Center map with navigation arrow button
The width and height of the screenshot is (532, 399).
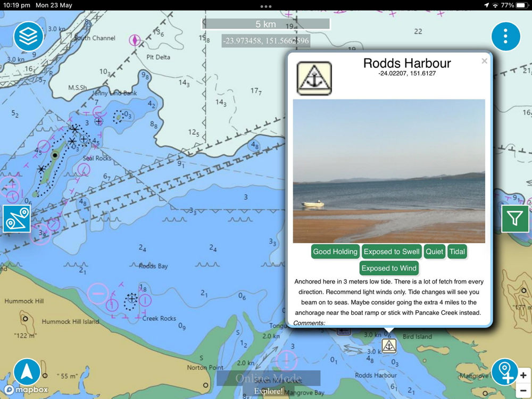[x=27, y=372]
